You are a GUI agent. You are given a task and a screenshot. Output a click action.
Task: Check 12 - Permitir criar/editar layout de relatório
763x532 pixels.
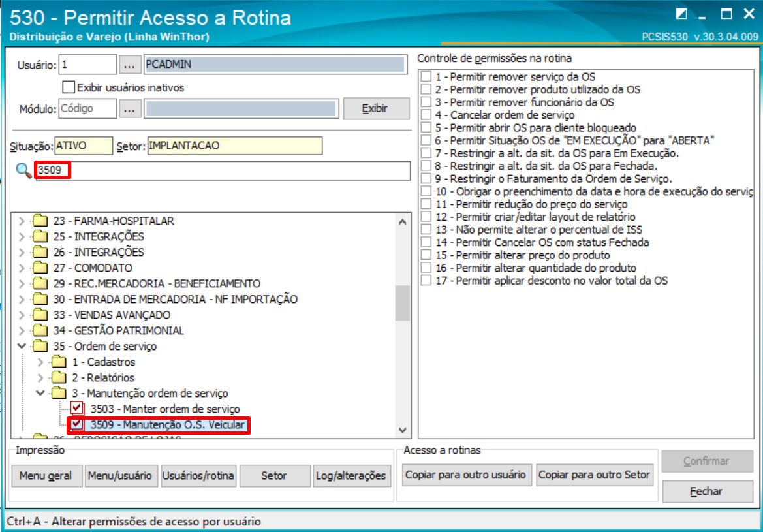(426, 217)
